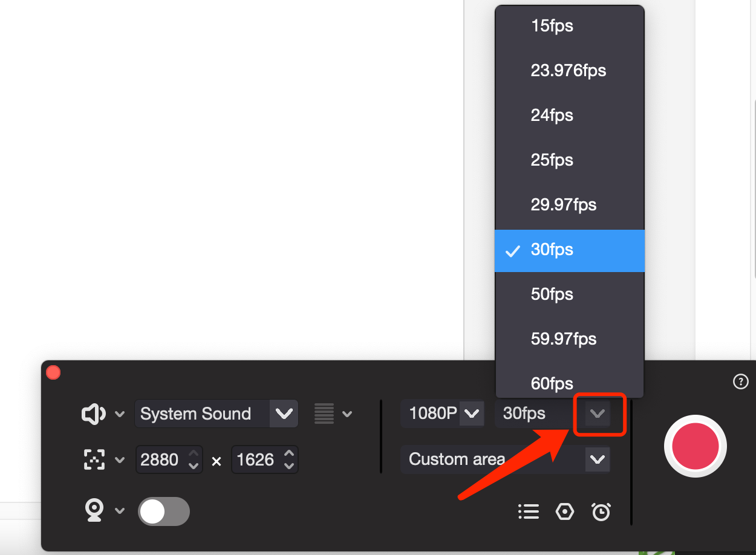Expand the speaker options chevron

click(x=120, y=414)
